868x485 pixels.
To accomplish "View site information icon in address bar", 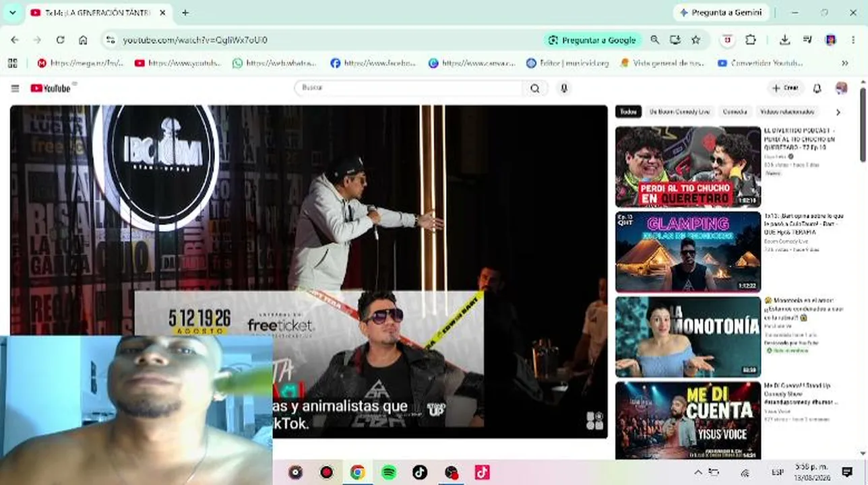I will click(x=111, y=40).
